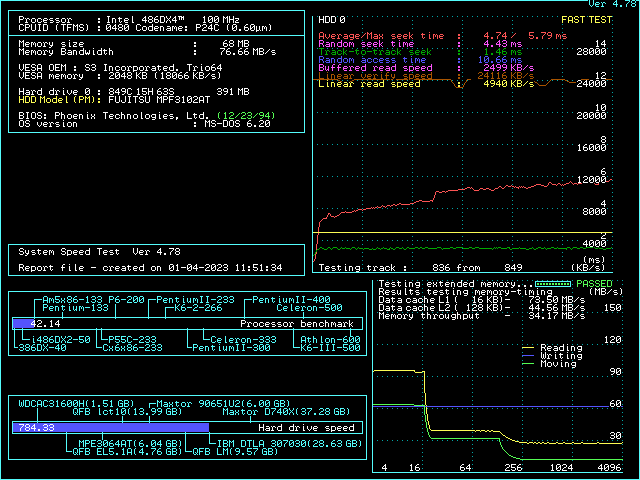Click the Data cache L2 128 KB result
The width and height of the screenshot is (640, 480).
[x=482, y=308]
